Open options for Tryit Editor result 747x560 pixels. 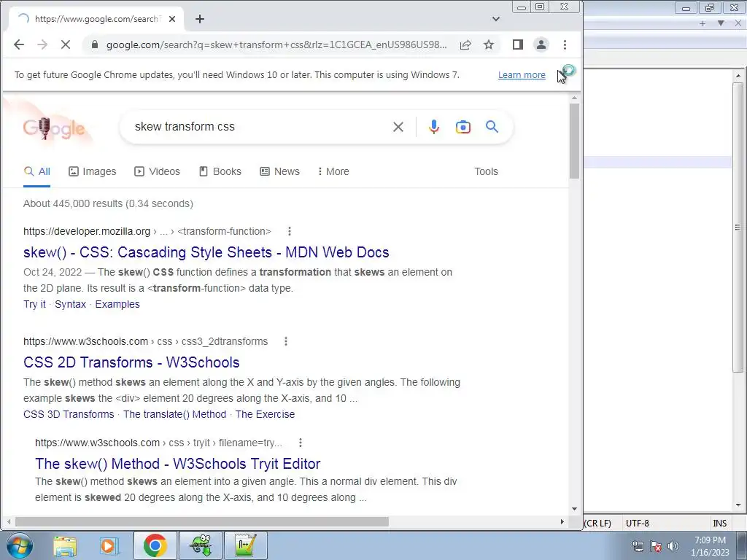300,443
